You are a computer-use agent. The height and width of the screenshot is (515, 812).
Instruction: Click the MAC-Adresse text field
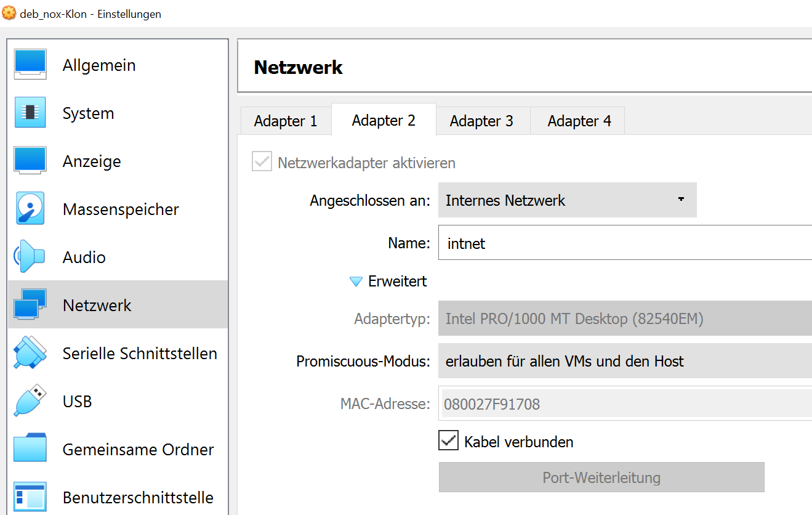[x=624, y=404]
